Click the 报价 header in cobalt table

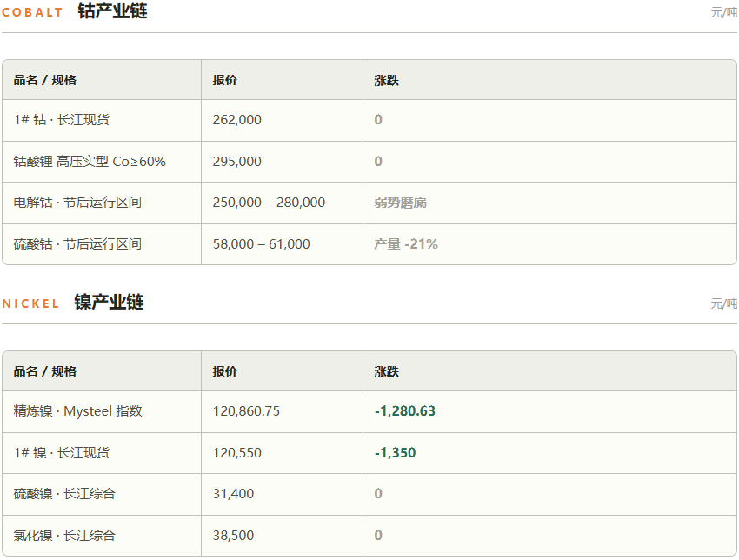click(225, 80)
